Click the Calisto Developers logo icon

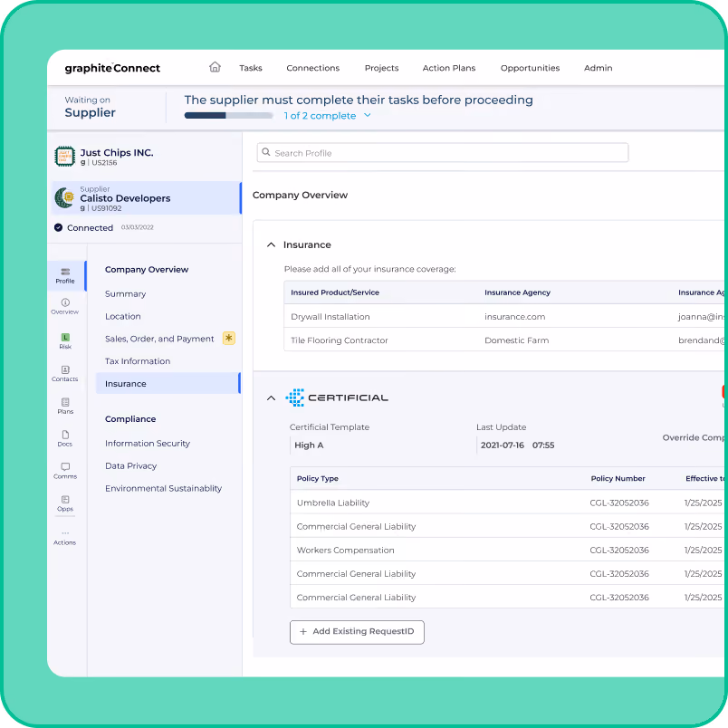(64, 197)
